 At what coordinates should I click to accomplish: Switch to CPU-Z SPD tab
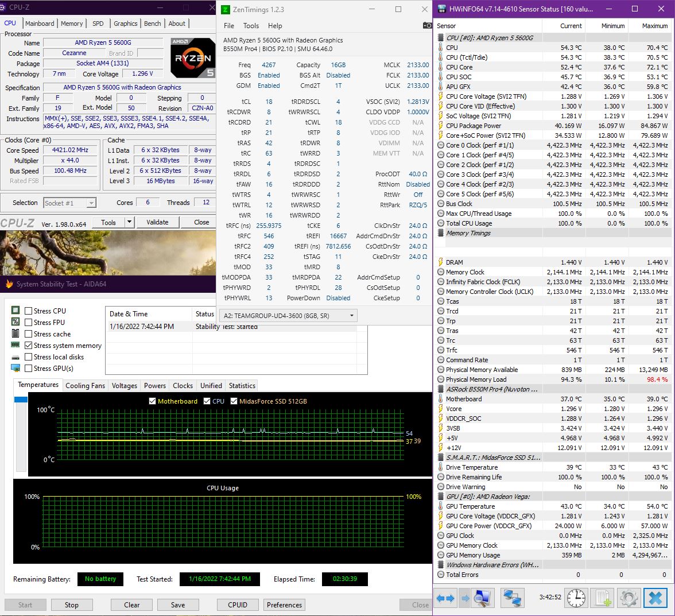[98, 24]
